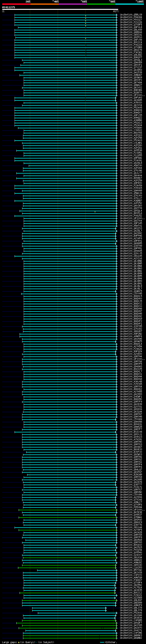Select hit label UniRef100_B5TYQ0

point(131,570)
